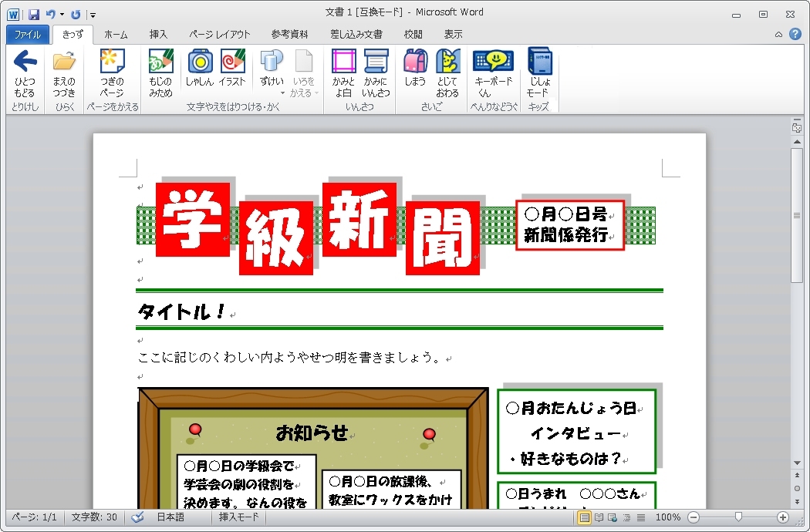Switch to Draft view icon
810x532 pixels.
(641, 517)
